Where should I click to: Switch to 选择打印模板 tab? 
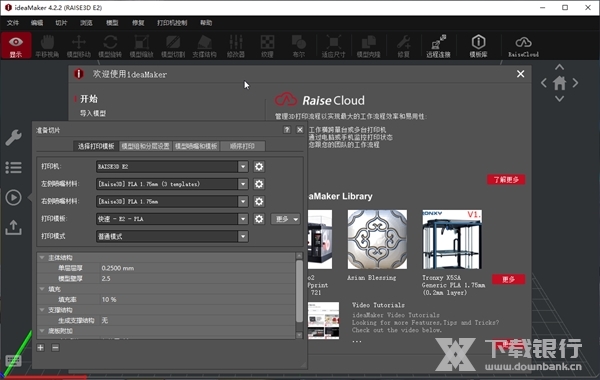point(96,146)
